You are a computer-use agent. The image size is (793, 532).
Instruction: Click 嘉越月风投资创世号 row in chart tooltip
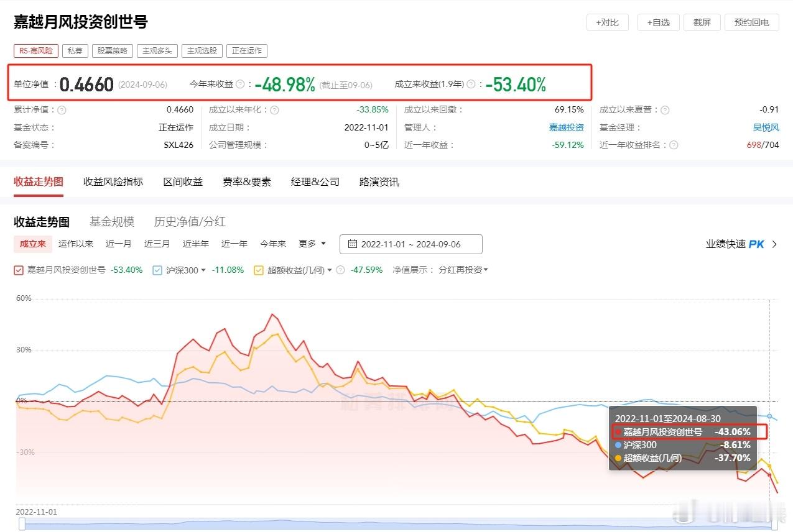tap(683, 431)
